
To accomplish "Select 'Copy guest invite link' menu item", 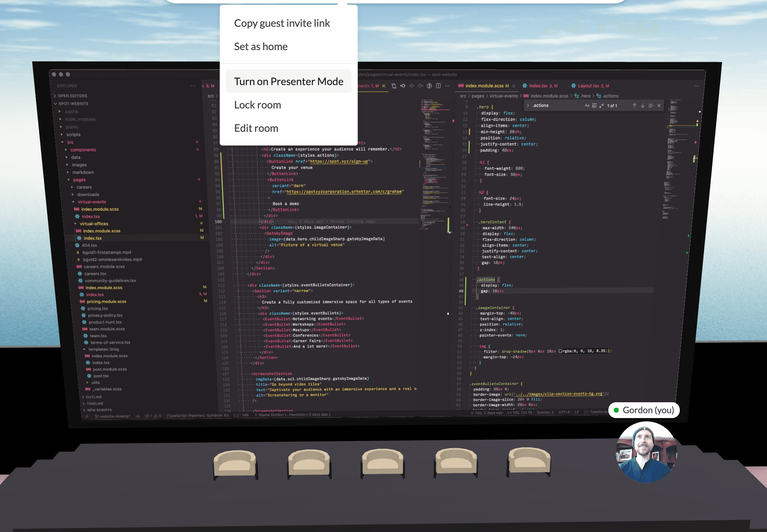I will tap(282, 23).
